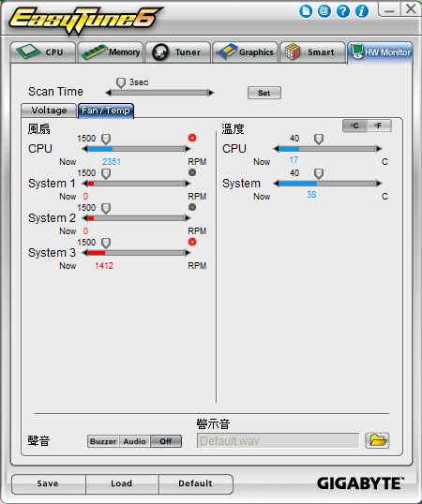Click right arrow of System 3 fan slider
Viewport: 422px width, 504px height.
click(188, 253)
